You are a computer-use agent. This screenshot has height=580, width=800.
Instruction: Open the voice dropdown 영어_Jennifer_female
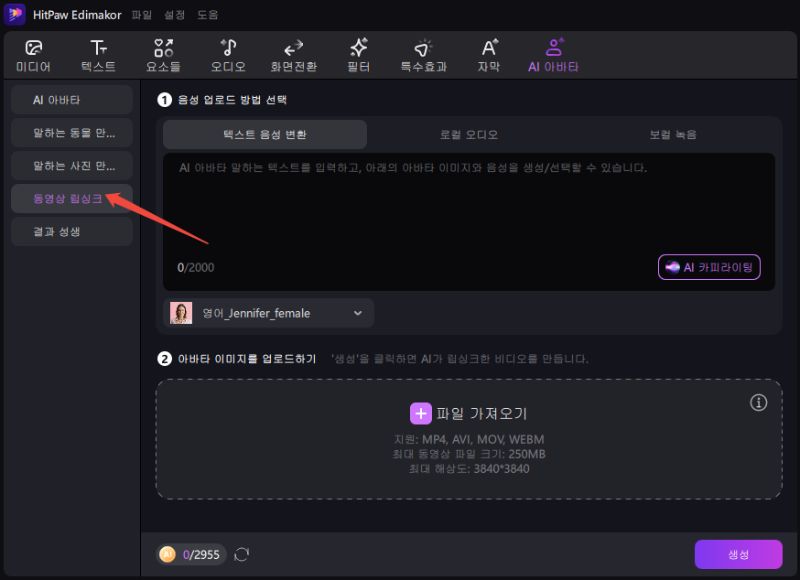[x=268, y=313]
